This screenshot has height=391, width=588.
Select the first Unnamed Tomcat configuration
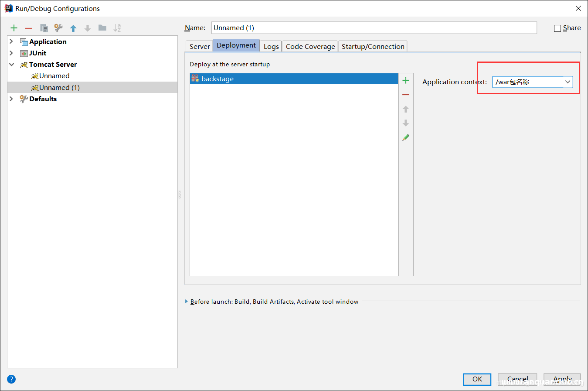(x=54, y=76)
